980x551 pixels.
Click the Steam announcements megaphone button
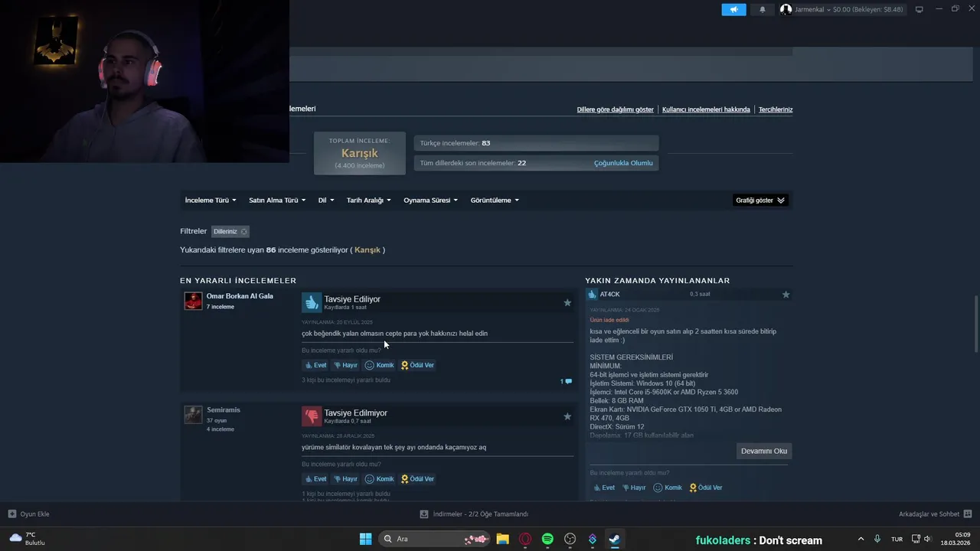coord(733,9)
